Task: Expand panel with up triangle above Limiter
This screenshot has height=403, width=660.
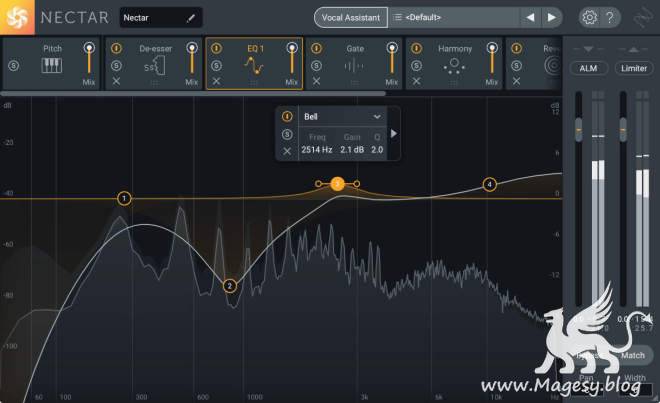Action: [633, 49]
